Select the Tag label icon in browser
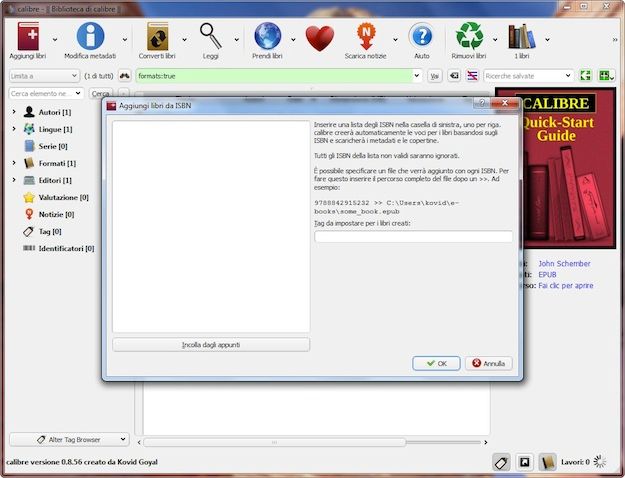Image resolution: width=625 pixels, height=478 pixels. [29, 231]
